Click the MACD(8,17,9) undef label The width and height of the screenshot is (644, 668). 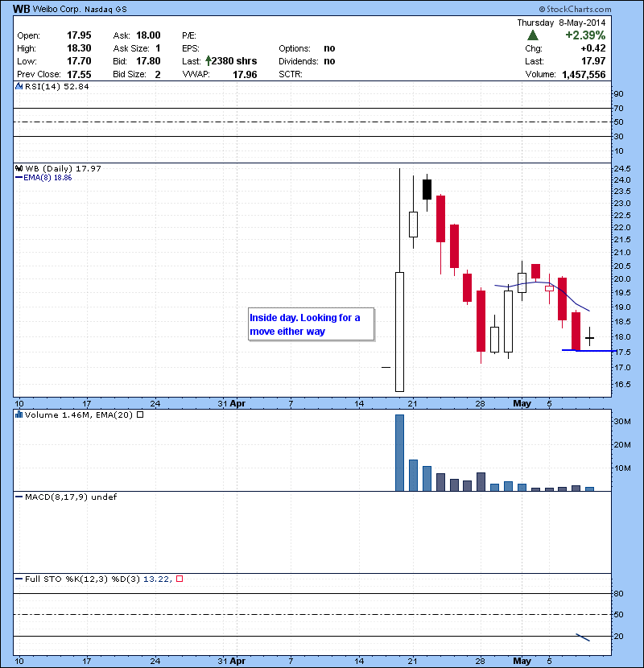click(x=70, y=497)
